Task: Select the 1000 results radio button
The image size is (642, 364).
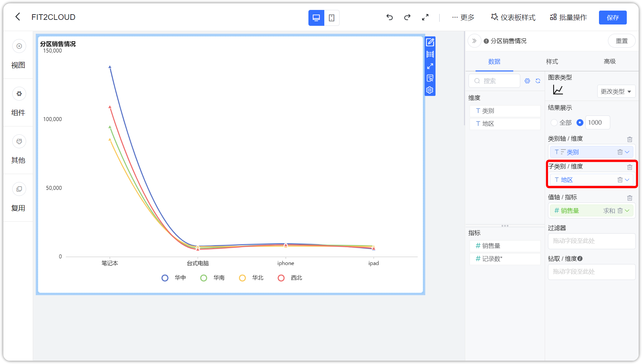Action: pos(580,123)
